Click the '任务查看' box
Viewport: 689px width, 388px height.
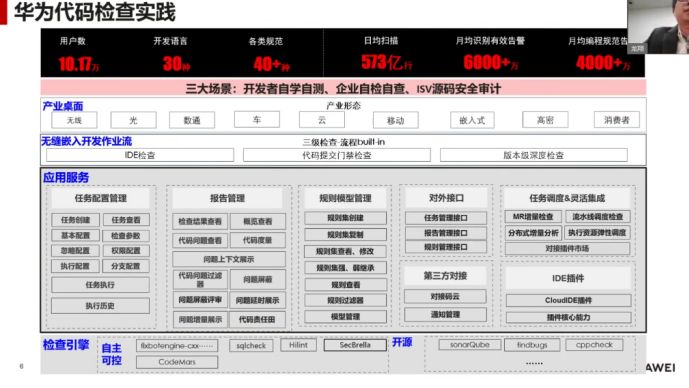tap(126, 220)
